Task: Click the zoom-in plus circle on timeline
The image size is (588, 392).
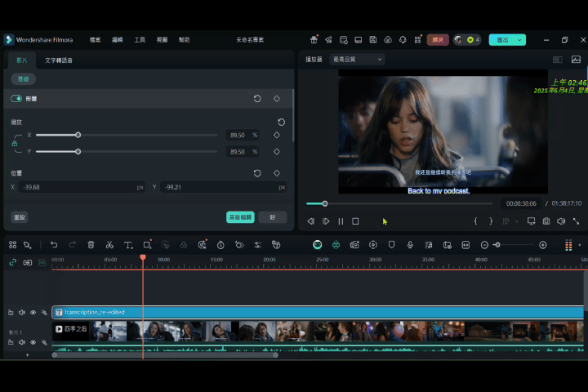Action: pos(542,245)
